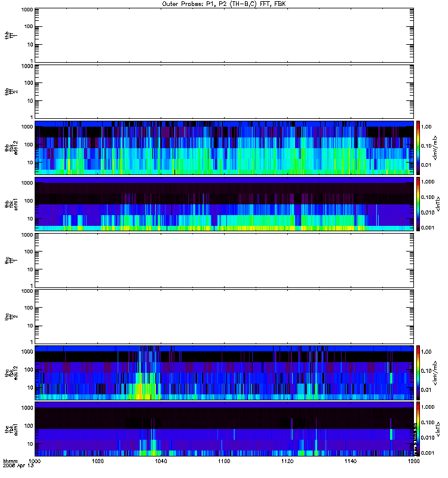Click the color bar beside thc fbk scm1
The image size is (448, 478).
click(418, 429)
